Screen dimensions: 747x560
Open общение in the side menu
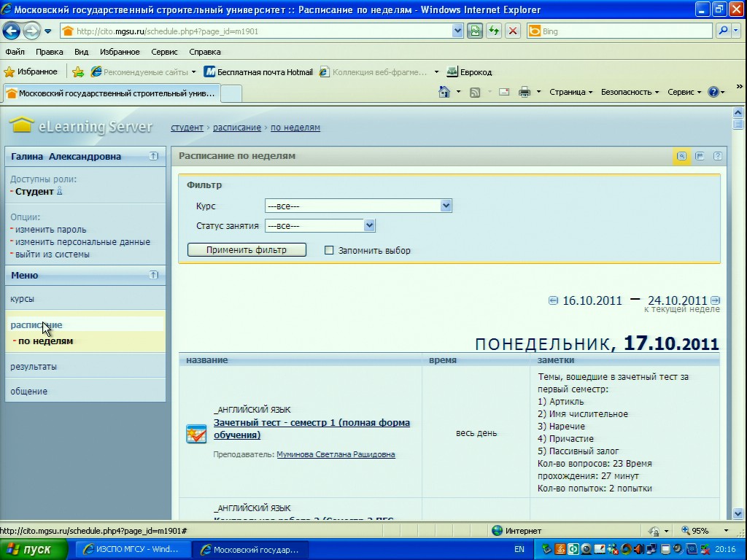pyautogui.click(x=85, y=391)
